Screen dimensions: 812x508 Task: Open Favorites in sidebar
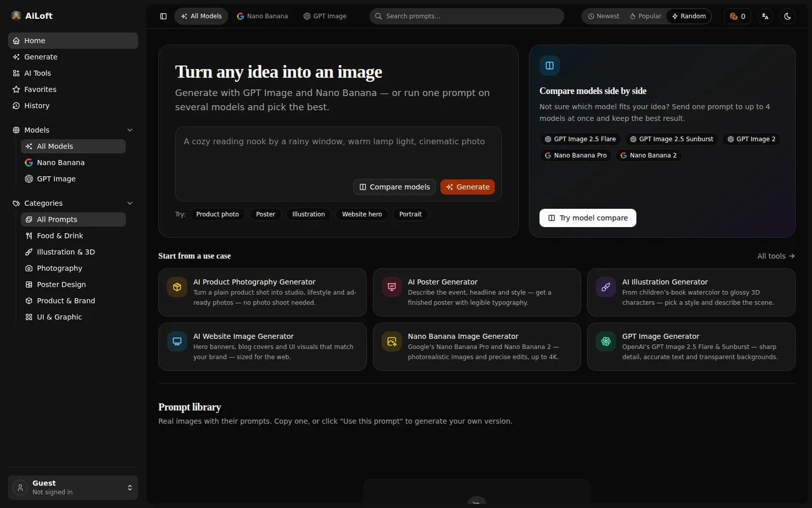(x=73, y=89)
